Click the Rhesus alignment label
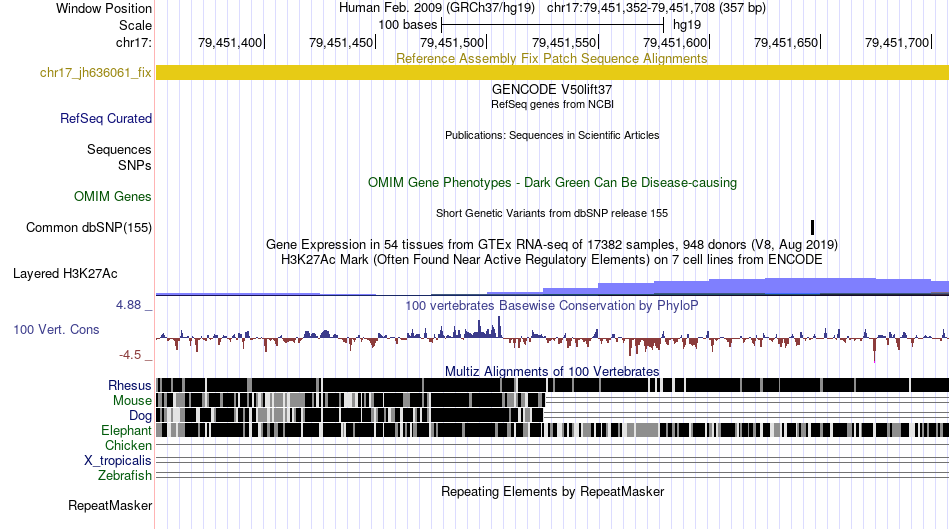The width and height of the screenshot is (950, 529). 129,385
